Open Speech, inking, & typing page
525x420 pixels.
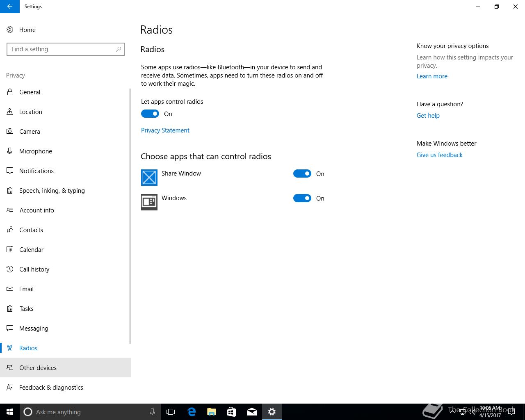[65, 190]
